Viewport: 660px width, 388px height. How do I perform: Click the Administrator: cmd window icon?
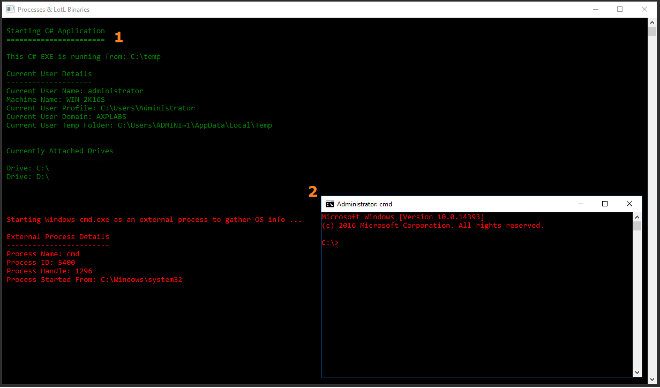330,204
